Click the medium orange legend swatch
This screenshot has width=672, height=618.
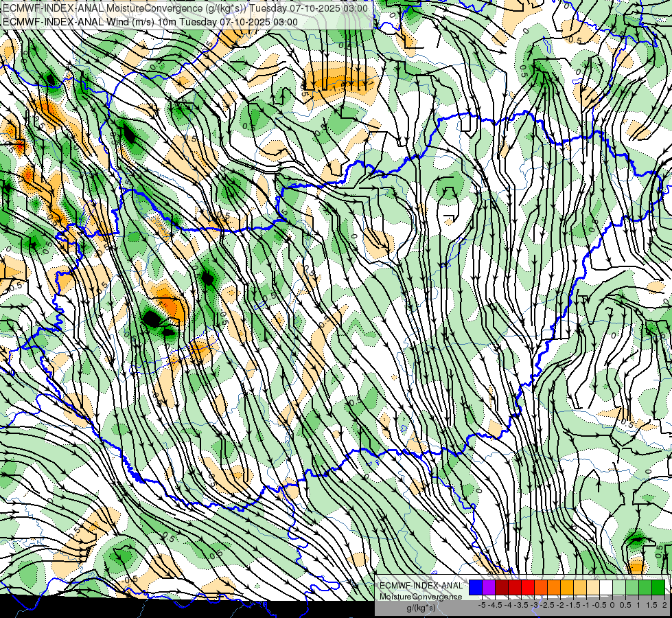pos(554,588)
